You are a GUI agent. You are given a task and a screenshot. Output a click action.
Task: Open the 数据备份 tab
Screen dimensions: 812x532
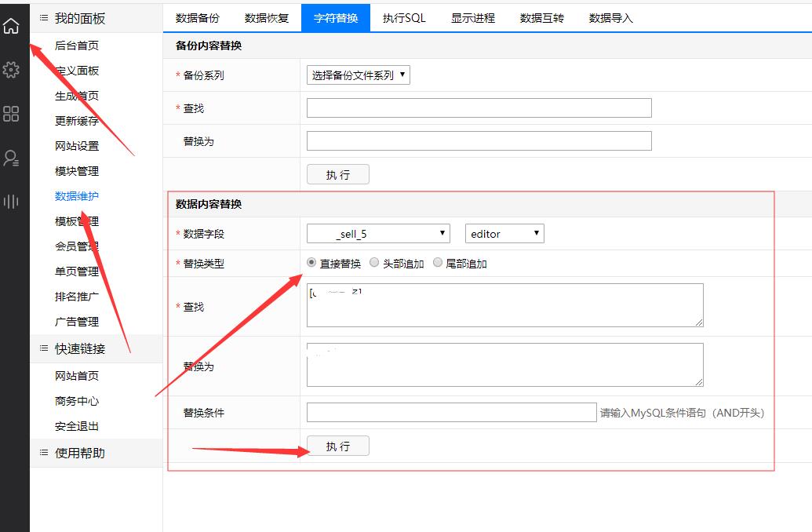[x=198, y=17]
